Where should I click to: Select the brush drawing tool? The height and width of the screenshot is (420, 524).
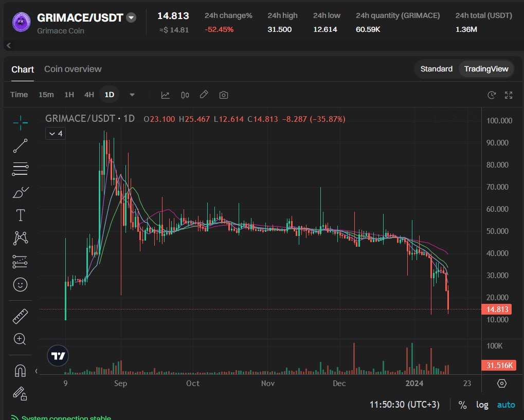point(21,192)
